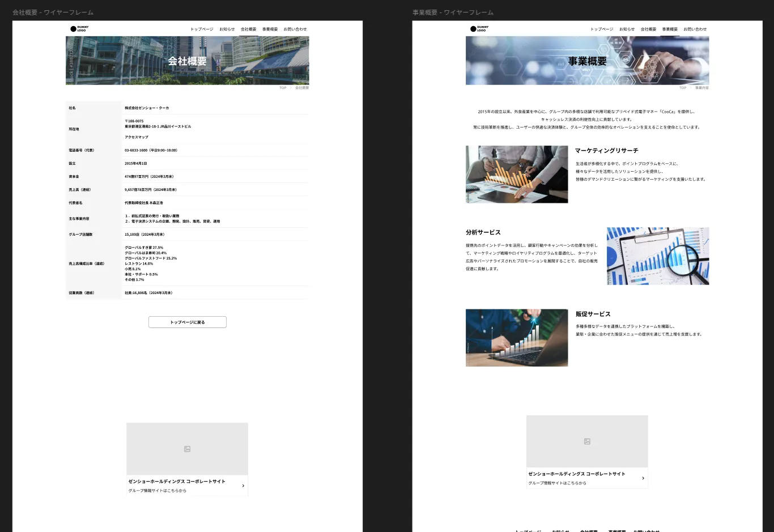Viewport: 774px width, 532px height.
Task: Select the 販促サービス laptop photo
Action: click(517, 338)
